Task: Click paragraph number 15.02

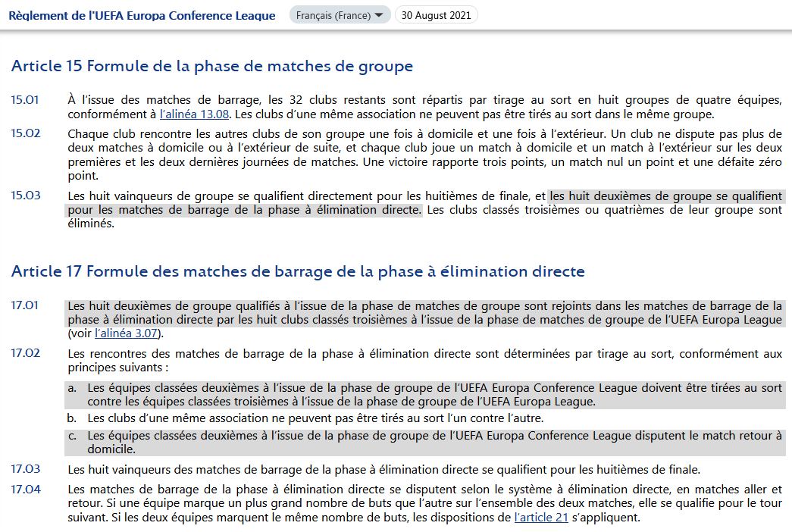Action: point(25,133)
